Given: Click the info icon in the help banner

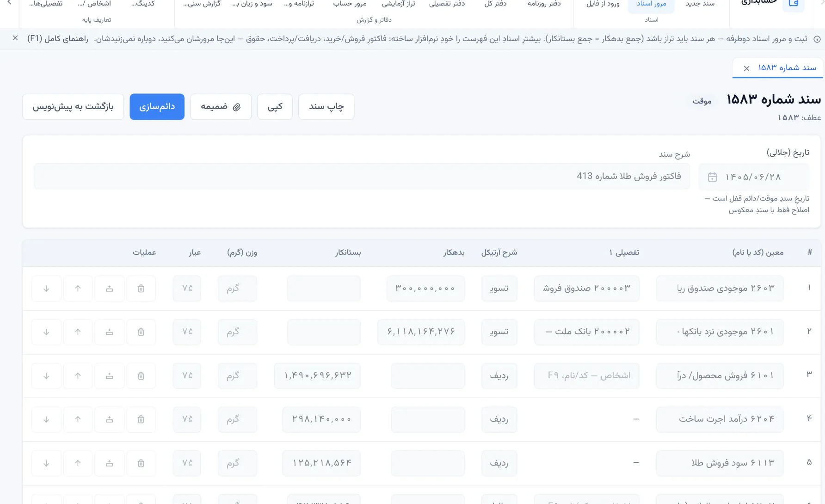Looking at the screenshot, I should pos(817,39).
